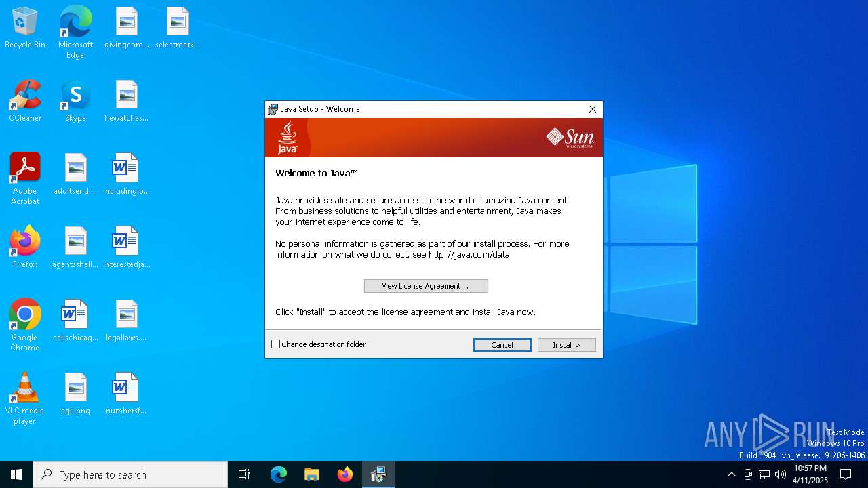Open the CCleaner desktop shortcut

click(25, 102)
